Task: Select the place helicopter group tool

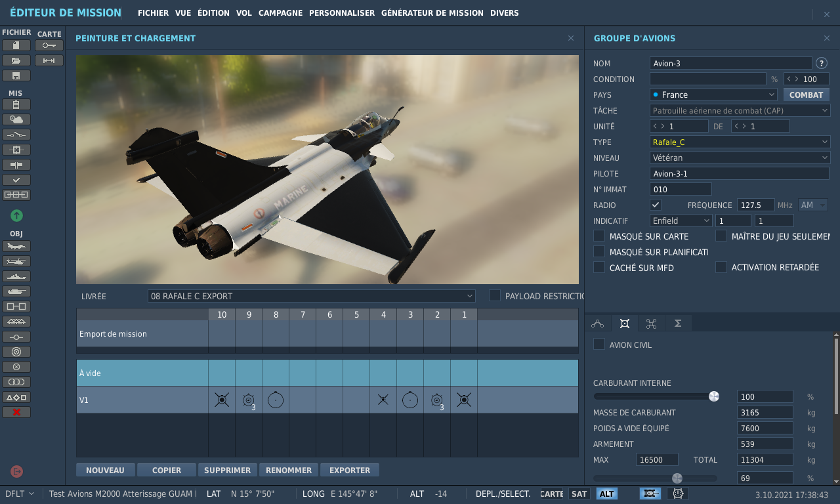Action: coord(16,261)
